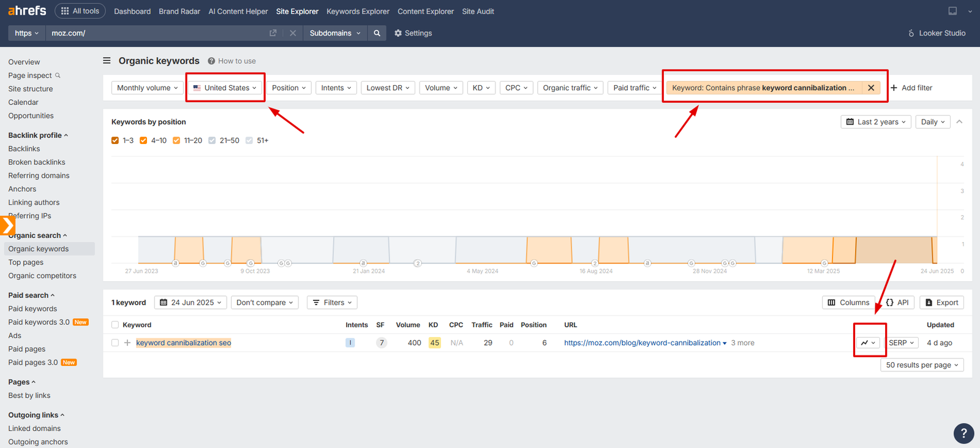Click How to use help icon
The image size is (980, 448).
(x=211, y=61)
